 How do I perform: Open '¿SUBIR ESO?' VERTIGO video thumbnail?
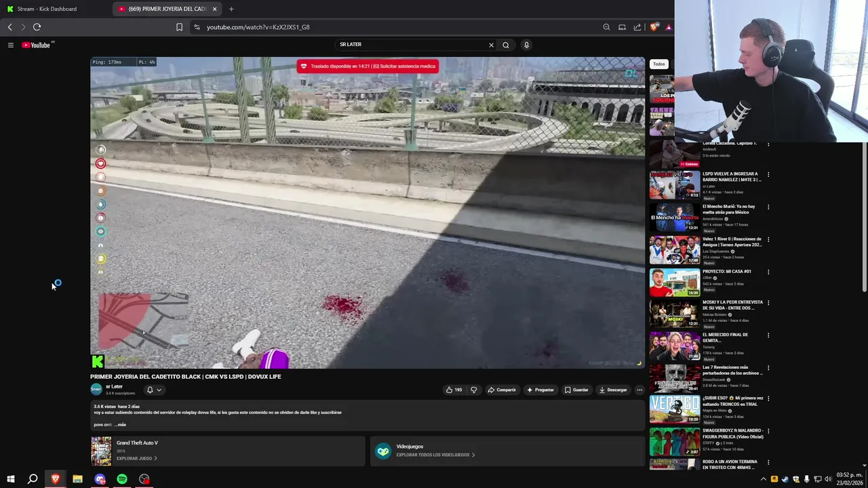675,409
